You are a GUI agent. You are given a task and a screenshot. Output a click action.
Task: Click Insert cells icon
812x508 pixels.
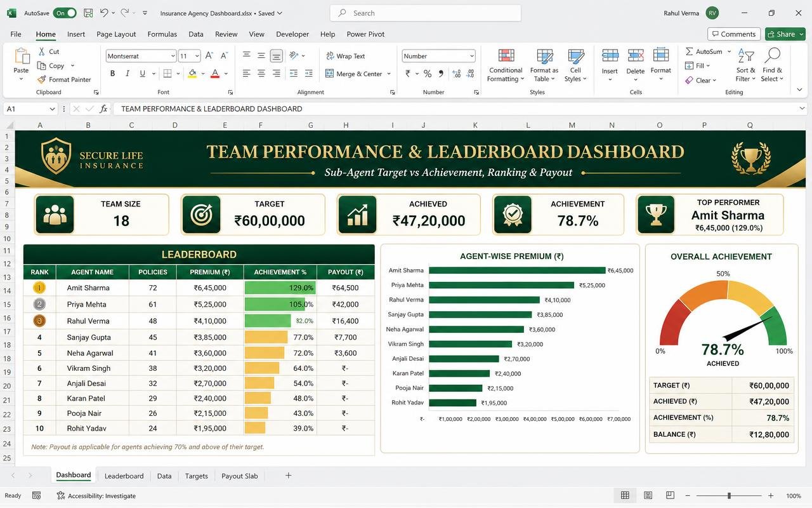click(x=610, y=56)
